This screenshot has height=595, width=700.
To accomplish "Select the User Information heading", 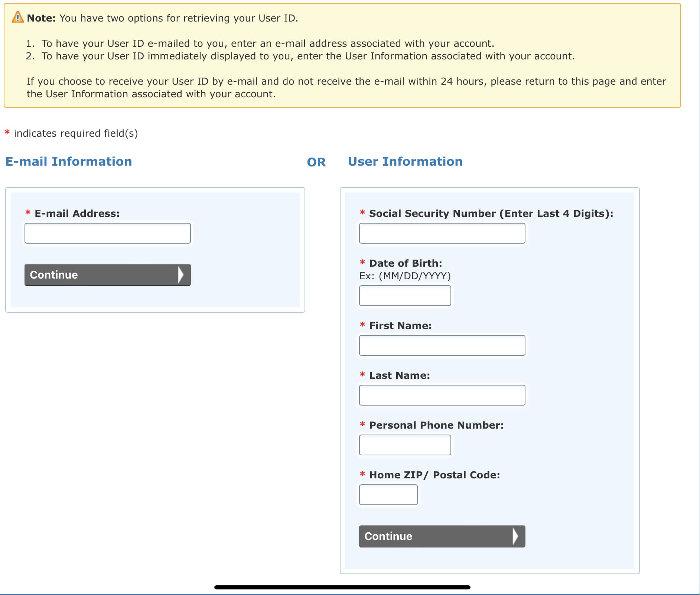I will [405, 161].
